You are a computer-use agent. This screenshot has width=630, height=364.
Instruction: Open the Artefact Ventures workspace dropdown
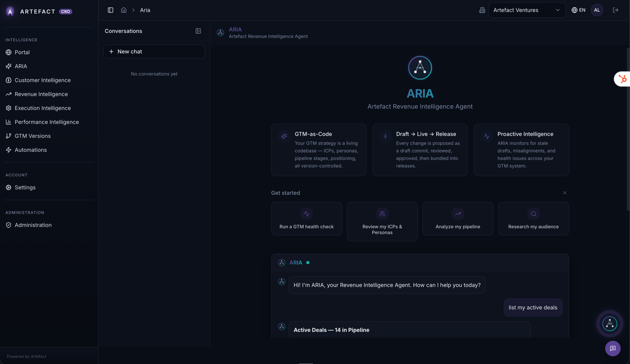[527, 10]
